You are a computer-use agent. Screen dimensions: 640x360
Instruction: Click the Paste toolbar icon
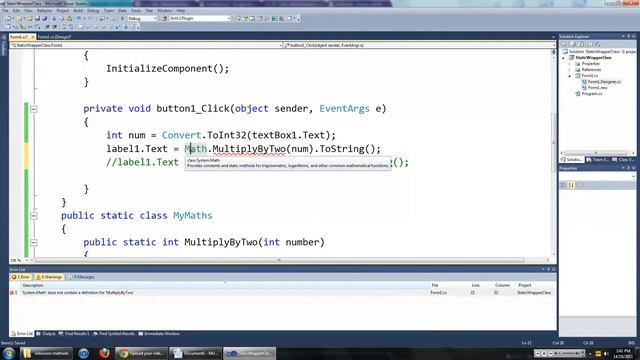pyautogui.click(x=69, y=18)
